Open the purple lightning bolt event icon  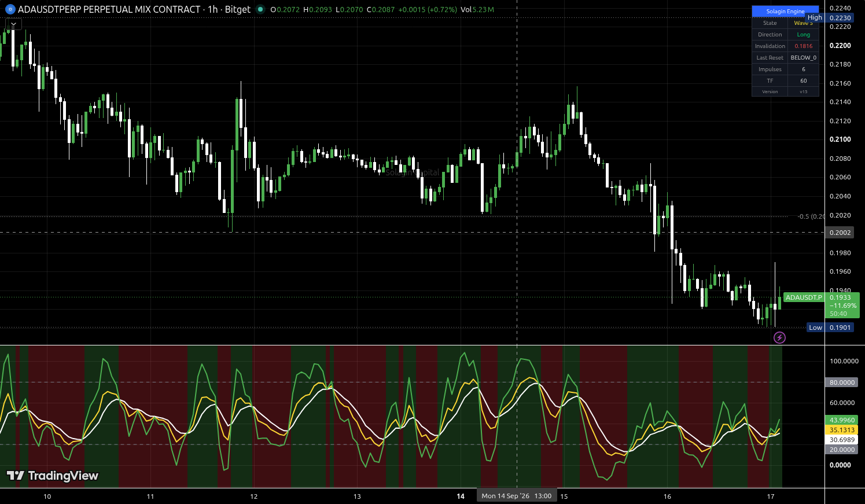tap(779, 337)
